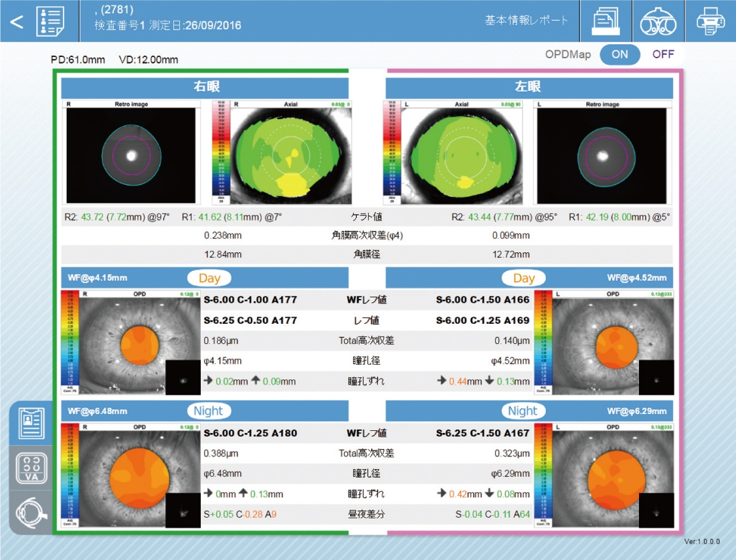Select the right eye Day label
Screen dimensions: 736x560
(208, 278)
